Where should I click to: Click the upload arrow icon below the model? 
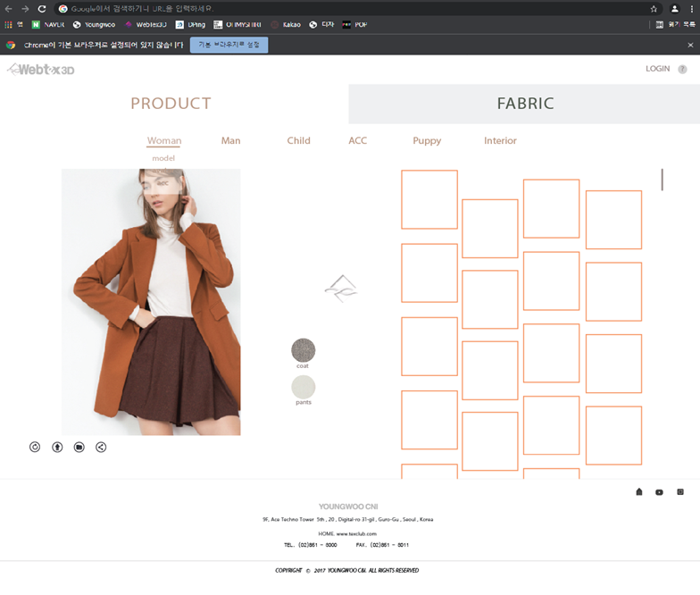coord(57,447)
